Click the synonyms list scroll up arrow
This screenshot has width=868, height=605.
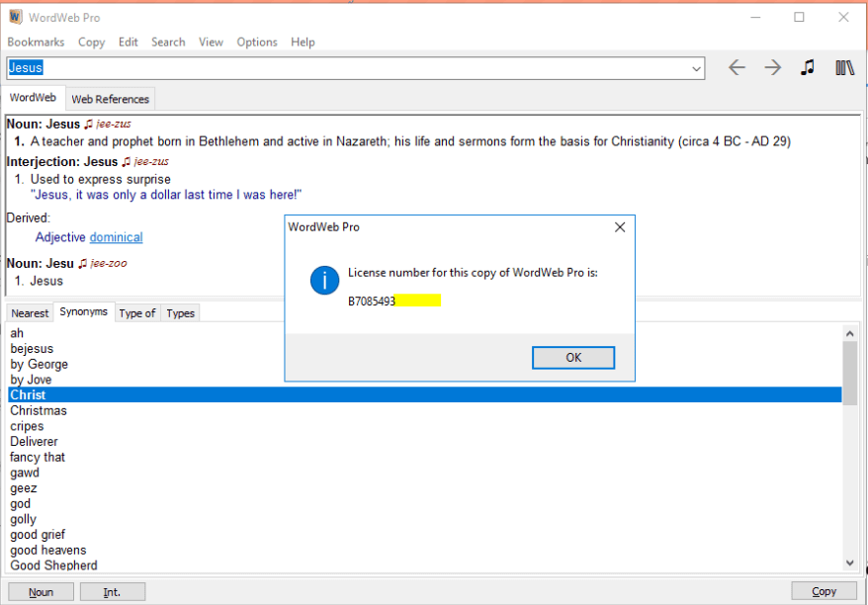(850, 333)
